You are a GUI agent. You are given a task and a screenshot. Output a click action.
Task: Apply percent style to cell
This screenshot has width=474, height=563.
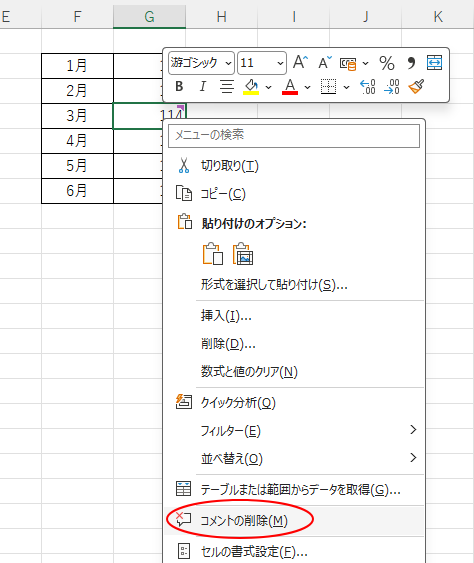[387, 63]
